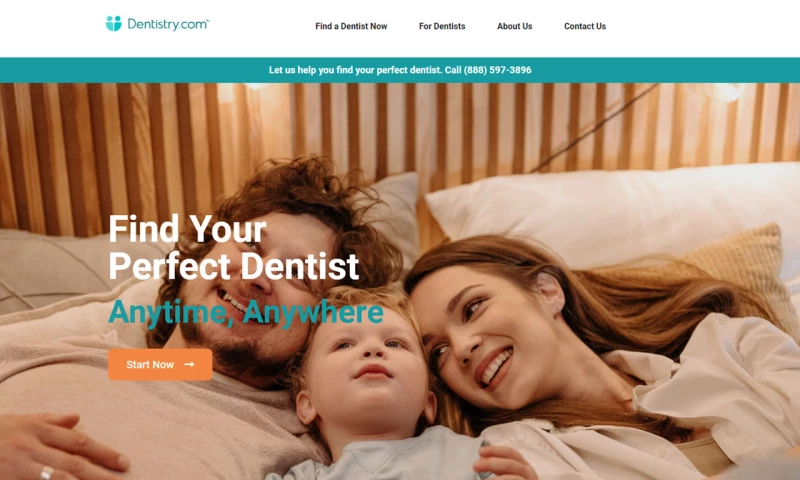This screenshot has height=480, width=800.
Task: Open the About Us page
Action: tap(514, 26)
